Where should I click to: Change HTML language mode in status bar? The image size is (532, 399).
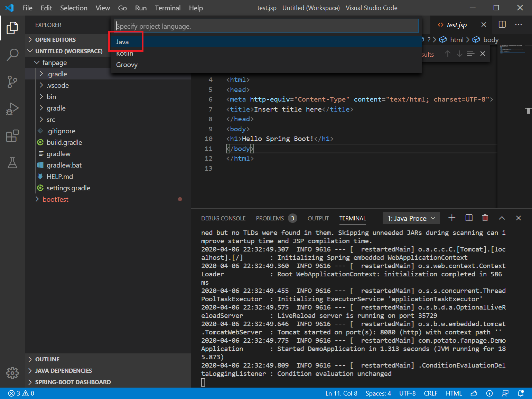[x=454, y=393]
